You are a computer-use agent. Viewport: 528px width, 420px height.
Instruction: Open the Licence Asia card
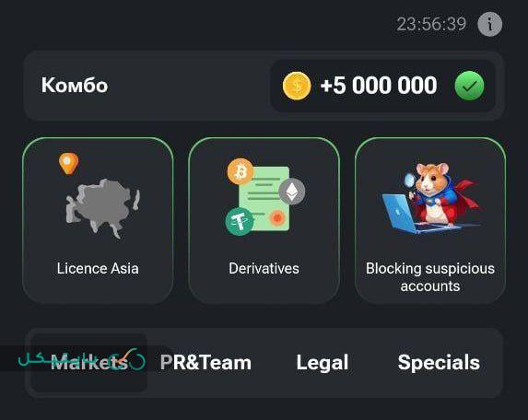pyautogui.click(x=98, y=220)
